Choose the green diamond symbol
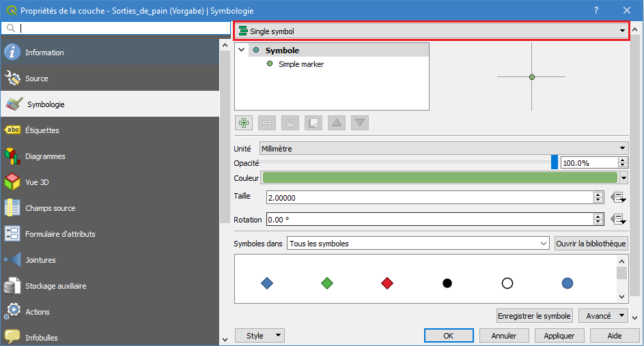 [x=327, y=283]
